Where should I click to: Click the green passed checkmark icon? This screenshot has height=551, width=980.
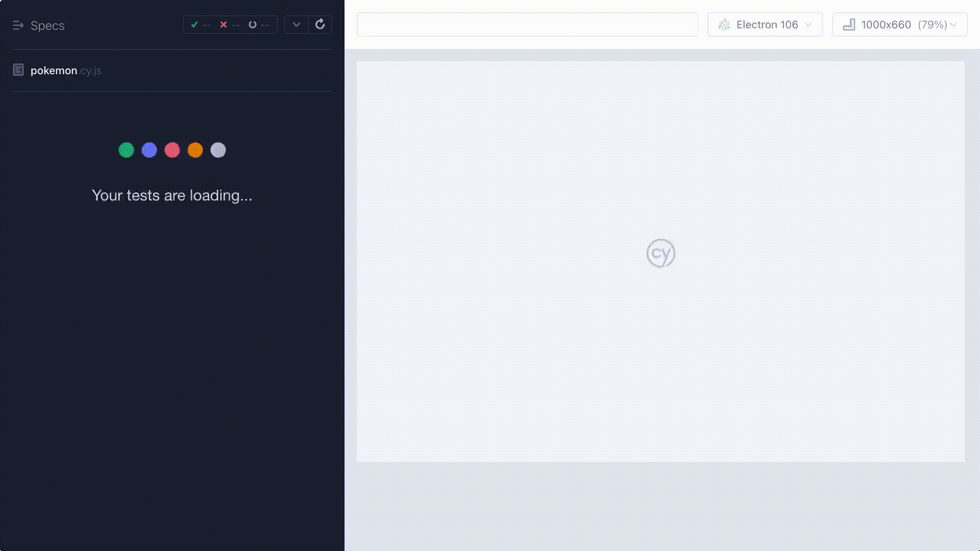(194, 25)
